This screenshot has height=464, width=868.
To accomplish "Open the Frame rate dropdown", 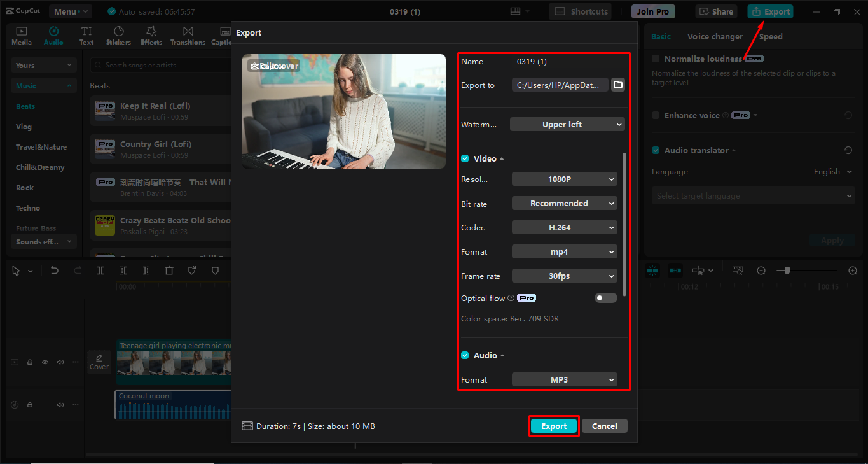I will click(564, 276).
